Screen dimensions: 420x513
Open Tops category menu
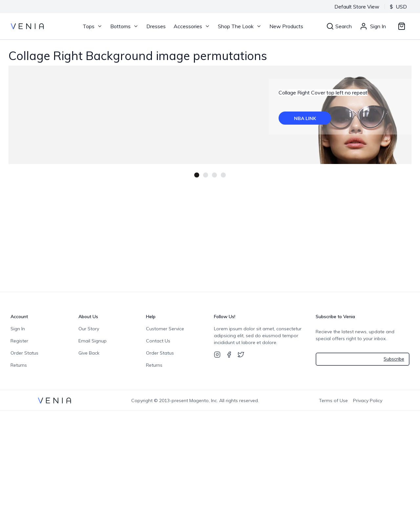89,26
